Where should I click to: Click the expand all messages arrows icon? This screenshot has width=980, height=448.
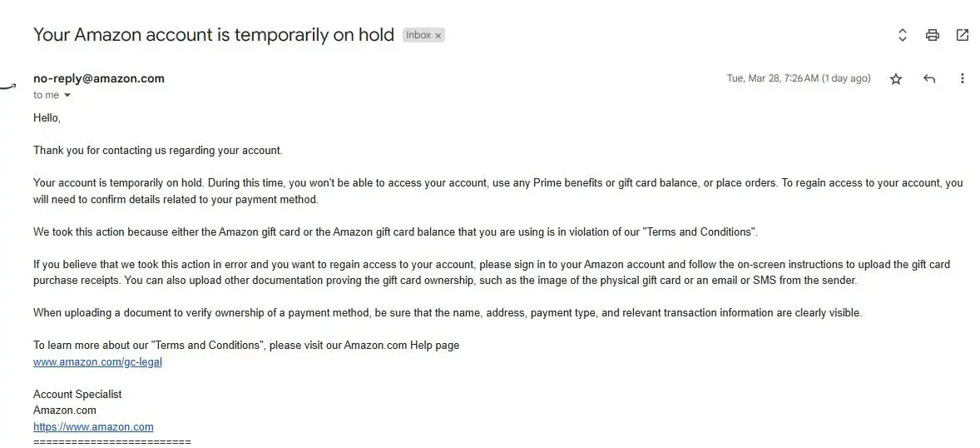pyautogui.click(x=902, y=35)
